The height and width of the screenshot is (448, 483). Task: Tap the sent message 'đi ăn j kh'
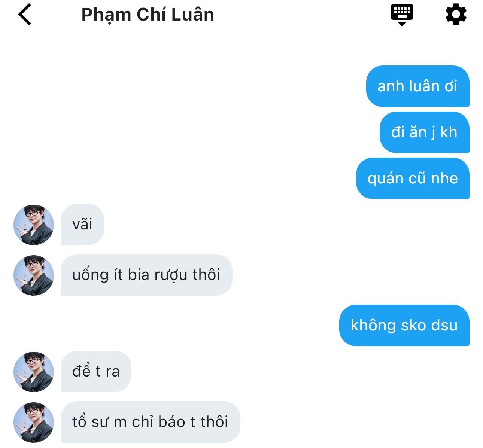tap(424, 132)
